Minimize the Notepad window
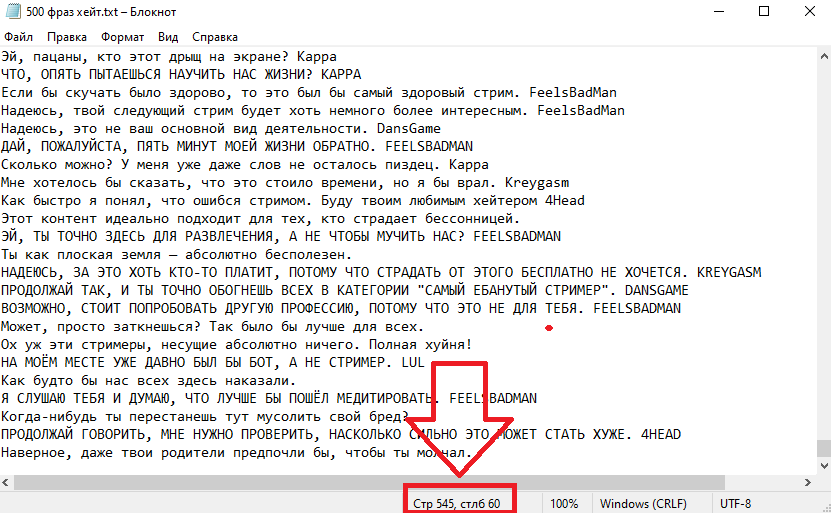The height and width of the screenshot is (513, 831). point(719,11)
